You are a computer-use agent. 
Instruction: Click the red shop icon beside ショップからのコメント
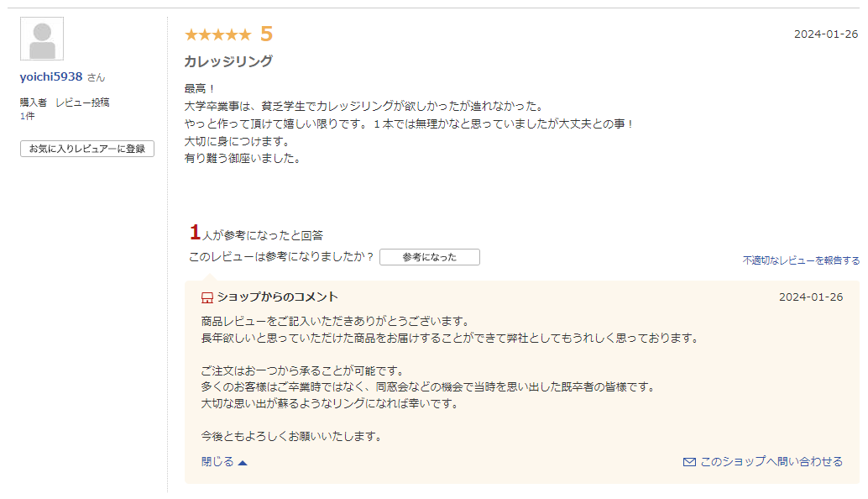(207, 297)
